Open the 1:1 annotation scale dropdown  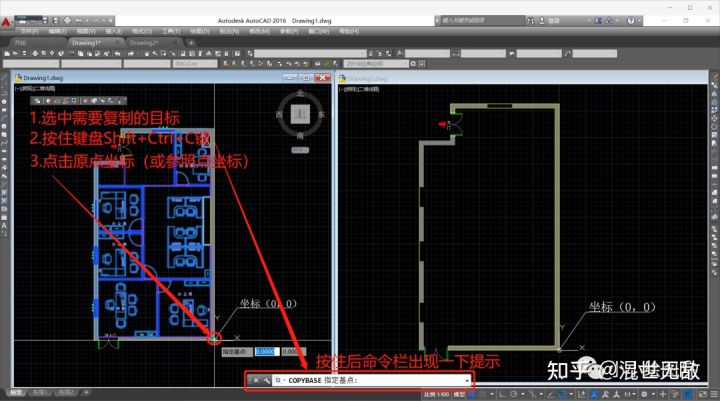point(629,394)
